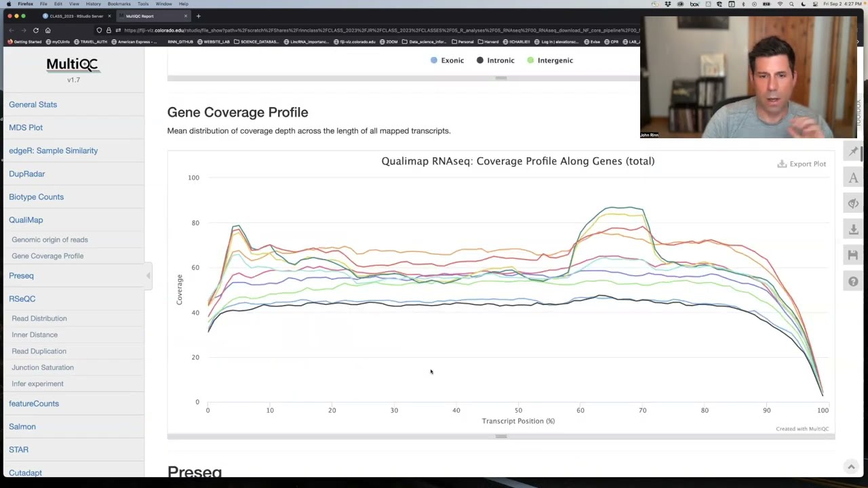This screenshot has width=868, height=488.
Task: Toggle the Intergenic legend series
Action: point(550,60)
